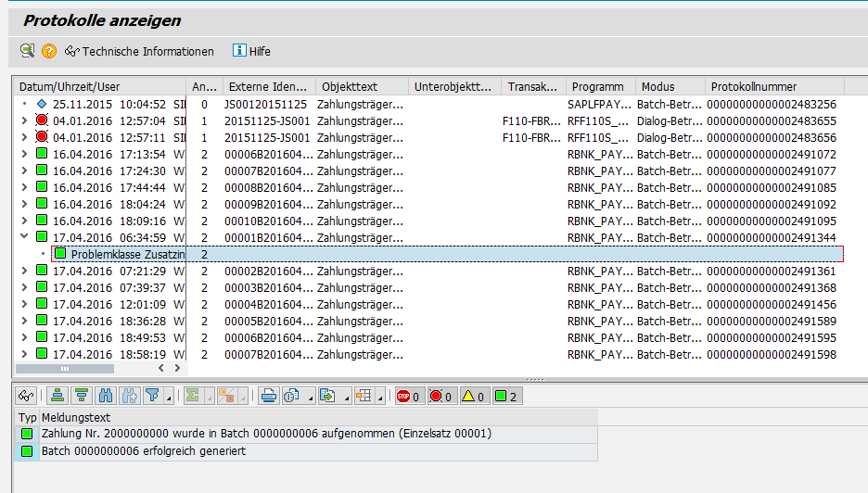
Task: Collapse the 17.04.2016 06:34:59 log entry
Action: point(25,237)
